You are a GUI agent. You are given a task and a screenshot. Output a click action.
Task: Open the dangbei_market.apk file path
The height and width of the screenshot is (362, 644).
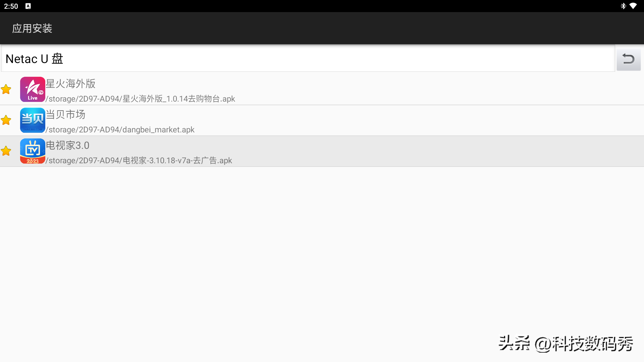(120, 130)
